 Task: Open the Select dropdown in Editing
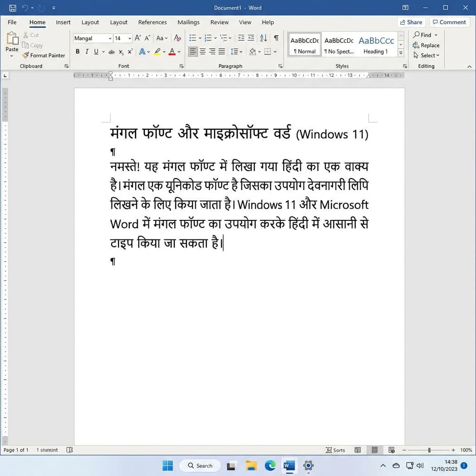coord(426,55)
